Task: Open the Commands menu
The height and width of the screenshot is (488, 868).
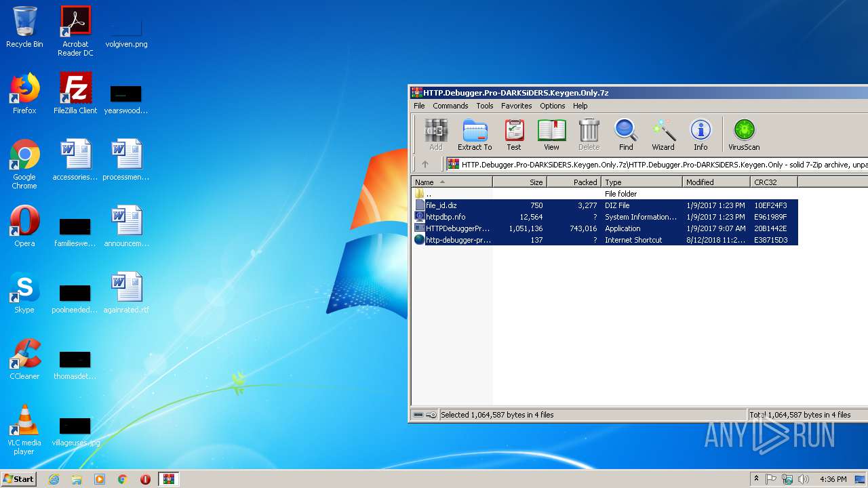Action: (x=450, y=106)
